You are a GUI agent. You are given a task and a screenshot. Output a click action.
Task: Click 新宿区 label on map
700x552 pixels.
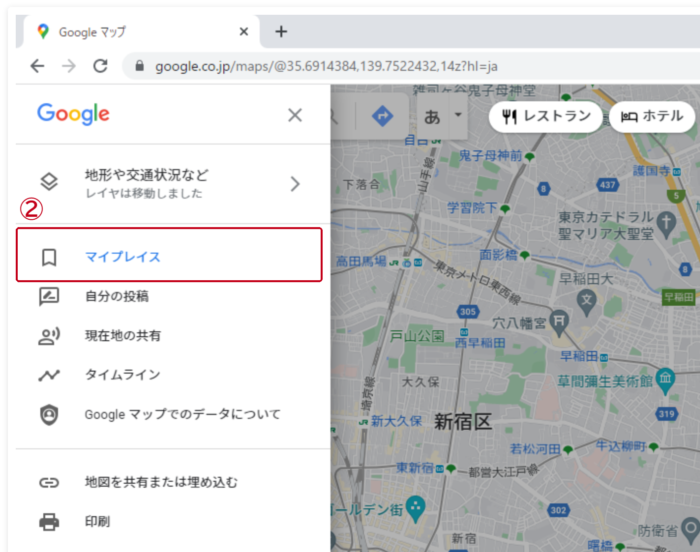tap(463, 422)
